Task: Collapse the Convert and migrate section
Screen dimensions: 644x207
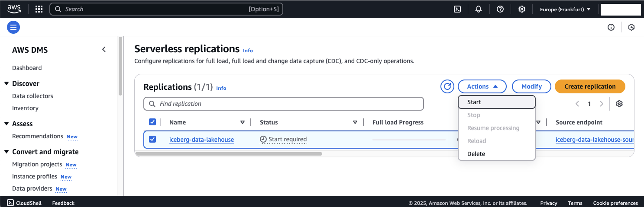Action: pyautogui.click(x=6, y=152)
